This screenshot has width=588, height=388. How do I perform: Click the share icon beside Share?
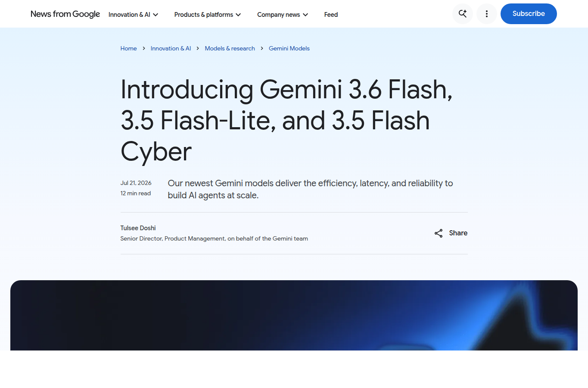439,233
